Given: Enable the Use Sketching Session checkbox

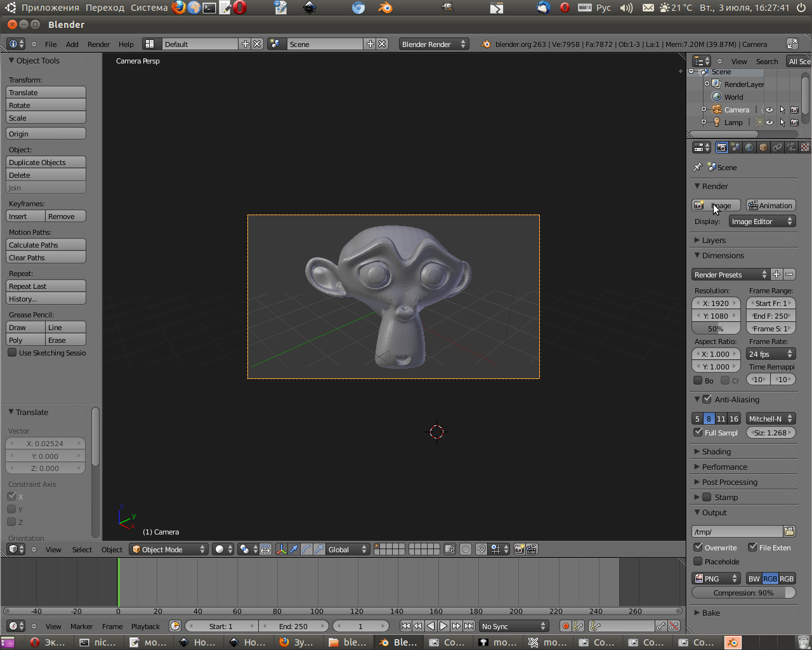Looking at the screenshot, I should 12,352.
